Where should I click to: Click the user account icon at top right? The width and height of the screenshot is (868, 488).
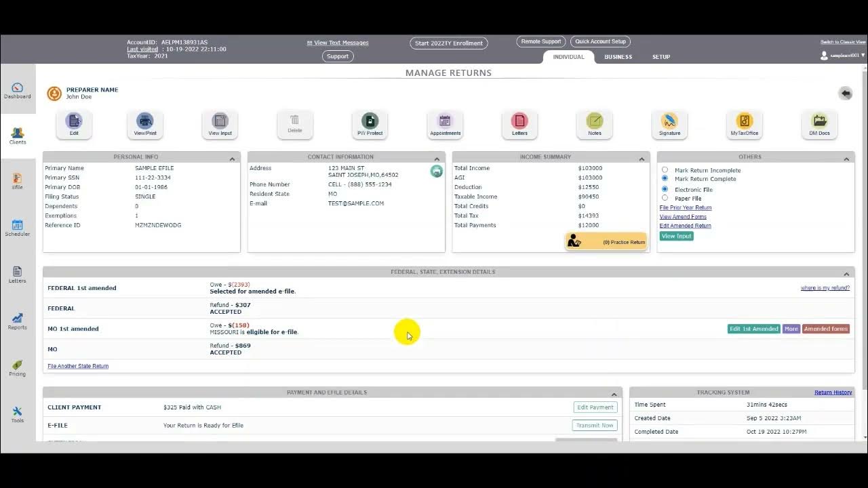tap(824, 56)
